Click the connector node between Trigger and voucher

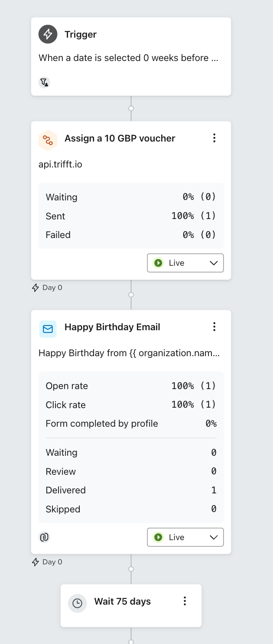(x=131, y=108)
